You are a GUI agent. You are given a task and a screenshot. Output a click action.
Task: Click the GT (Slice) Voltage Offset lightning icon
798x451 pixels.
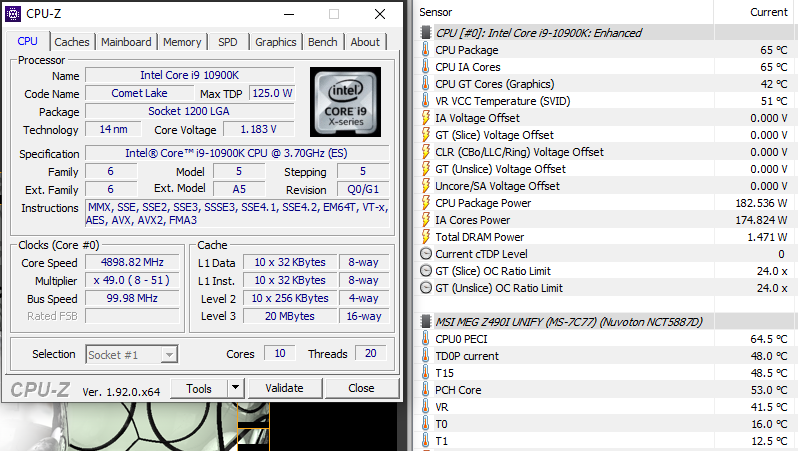pos(425,135)
